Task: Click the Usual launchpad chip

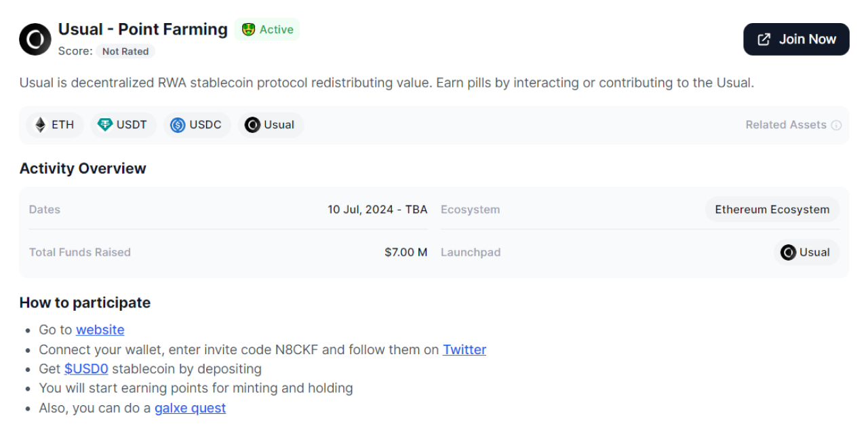Action: click(806, 252)
